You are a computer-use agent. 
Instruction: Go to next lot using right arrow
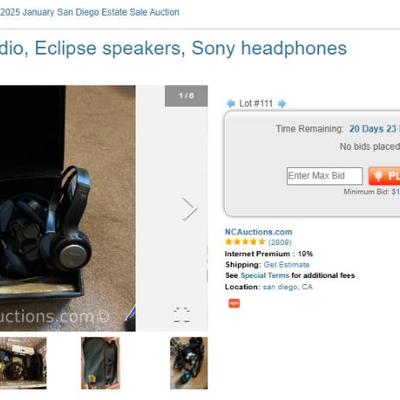point(282,104)
